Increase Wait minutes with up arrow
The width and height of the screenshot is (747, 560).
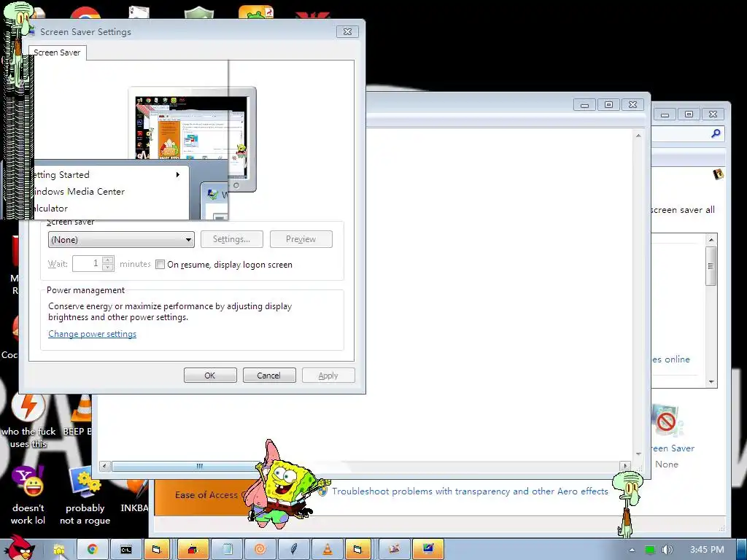tap(108, 260)
